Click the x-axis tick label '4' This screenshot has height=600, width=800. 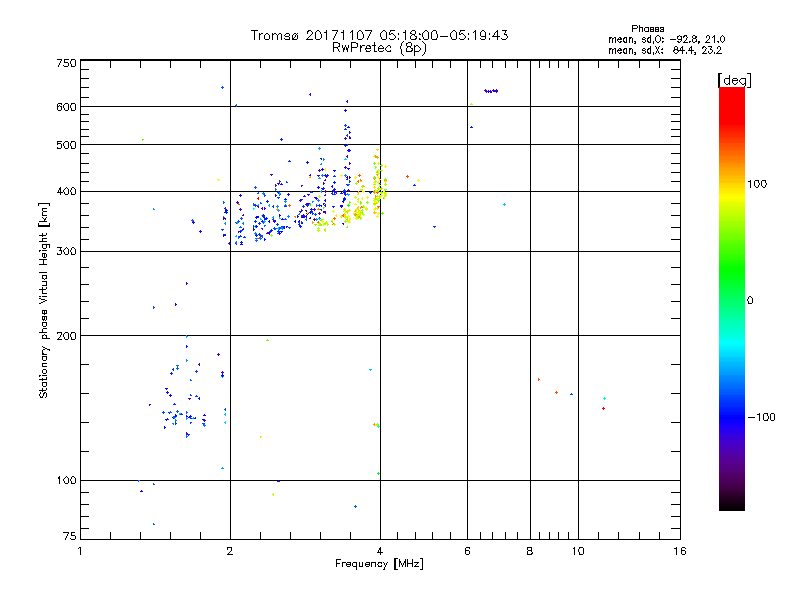pyautogui.click(x=380, y=551)
